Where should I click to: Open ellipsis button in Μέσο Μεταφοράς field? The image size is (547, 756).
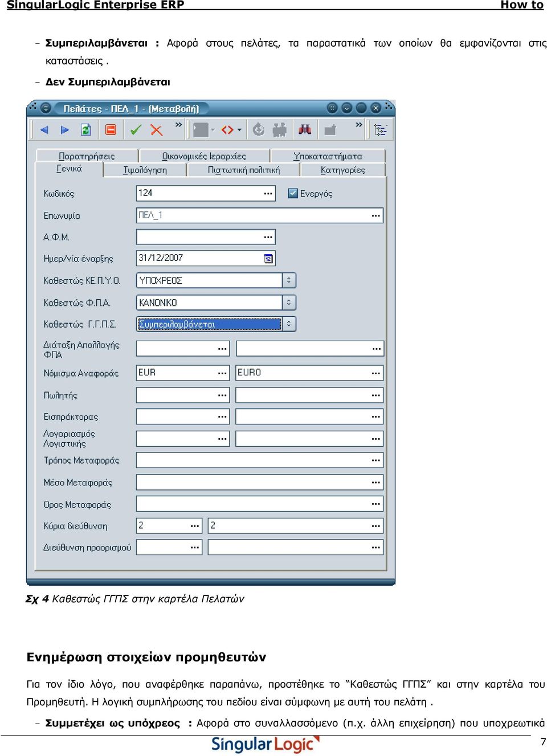376,483
